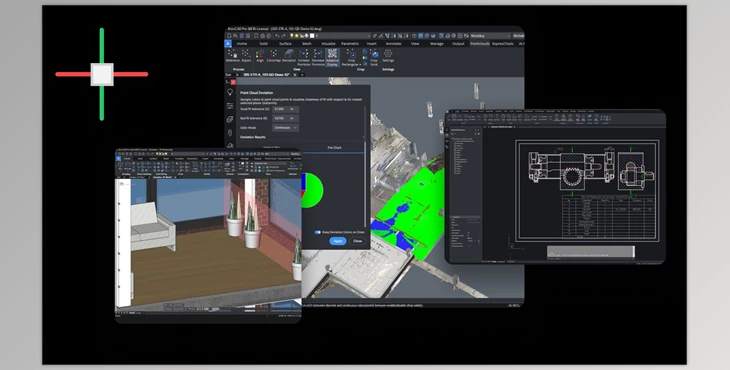Click Redo in the quick access toolbar
Image resolution: width=730 pixels, height=370 pixels.
pos(284,35)
